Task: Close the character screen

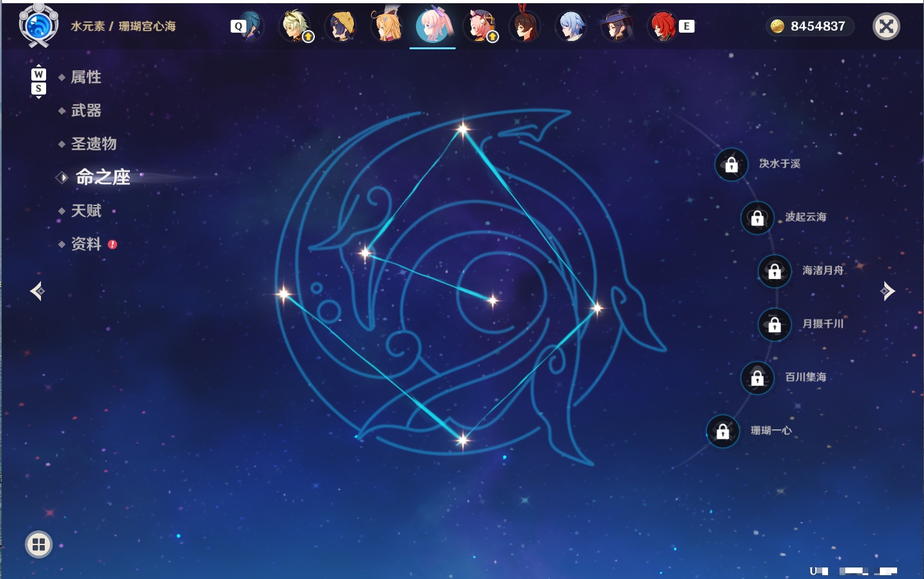Action: point(886,26)
